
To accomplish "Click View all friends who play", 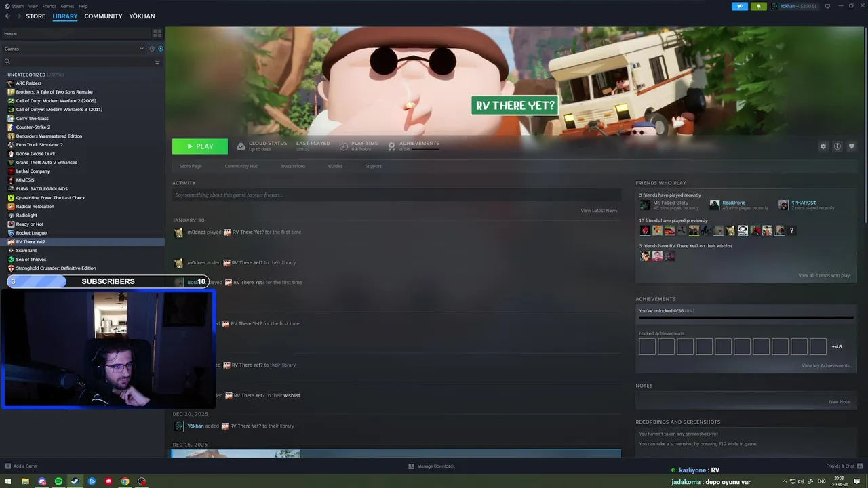I will point(824,275).
